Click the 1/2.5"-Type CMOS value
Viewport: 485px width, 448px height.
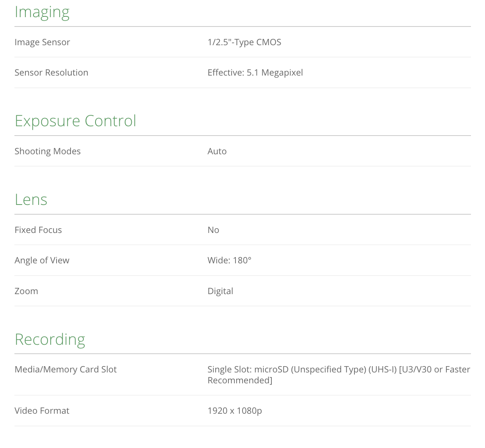[244, 42]
